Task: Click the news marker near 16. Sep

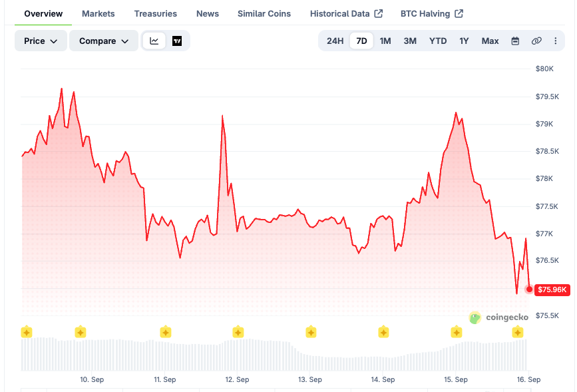Action: (x=517, y=332)
